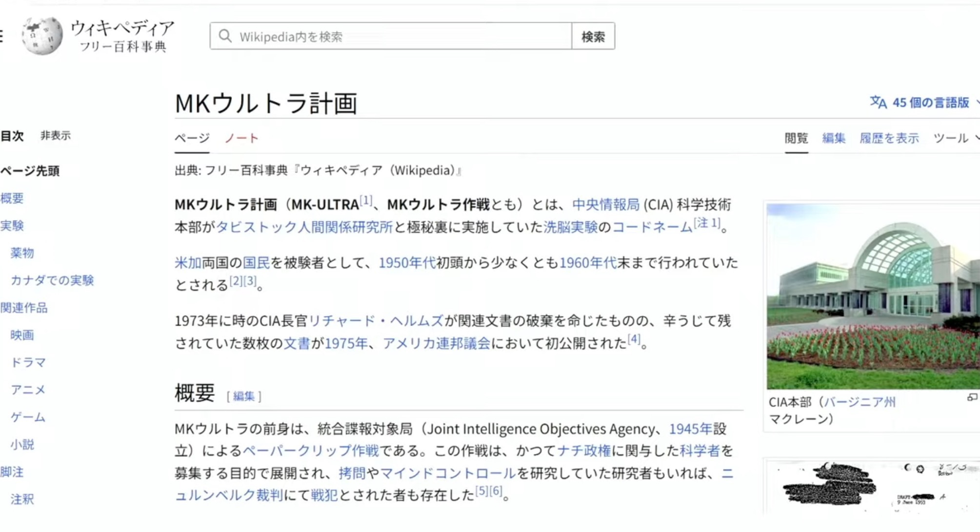Image resolution: width=980 pixels, height=532 pixels.
Task: Go to アニメ subsection in contents
Action: click(28, 389)
